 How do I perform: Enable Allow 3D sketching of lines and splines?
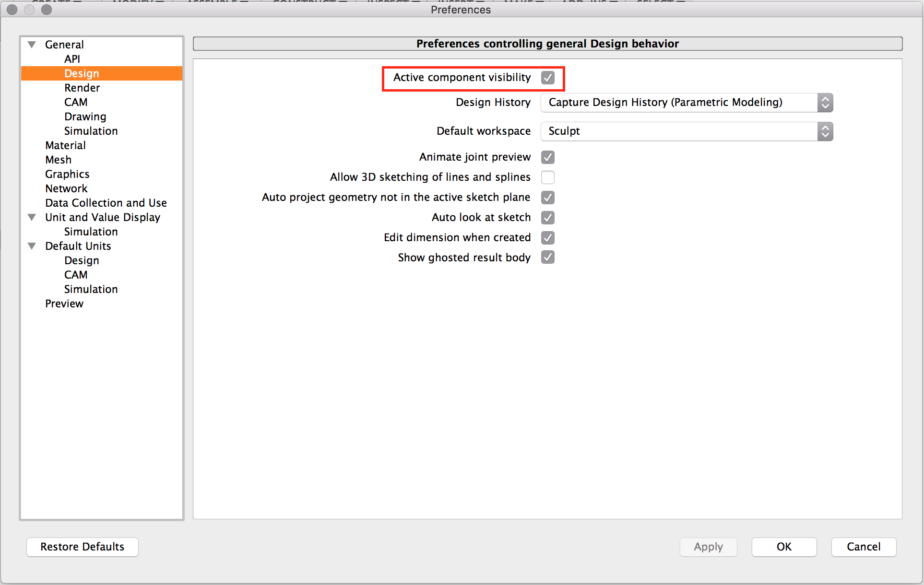tap(547, 177)
